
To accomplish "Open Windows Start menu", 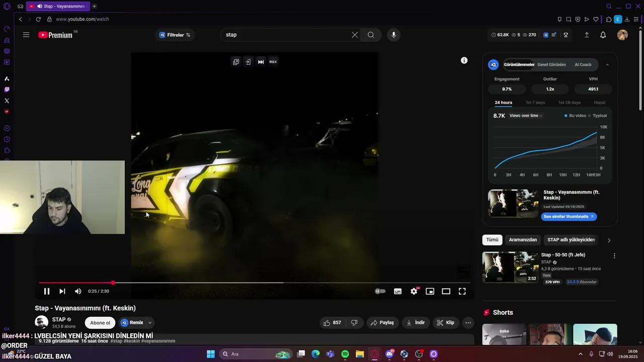I will (x=211, y=354).
